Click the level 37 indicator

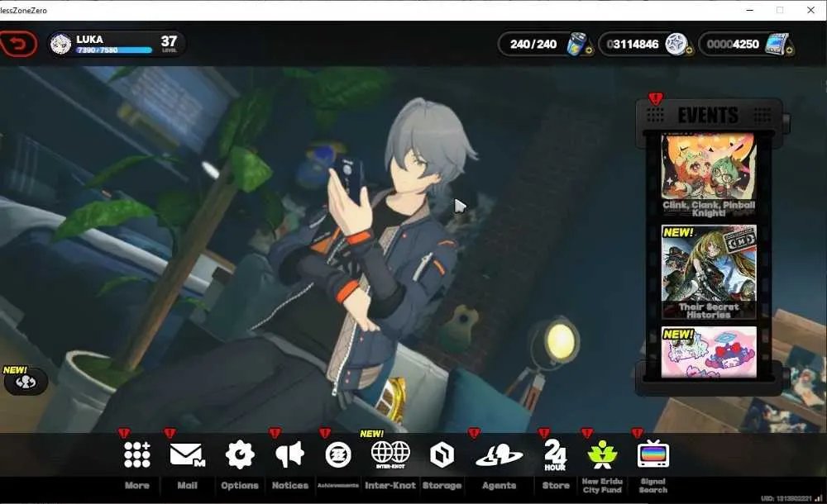coord(169,42)
